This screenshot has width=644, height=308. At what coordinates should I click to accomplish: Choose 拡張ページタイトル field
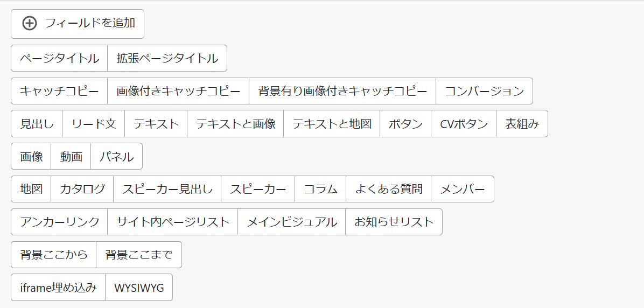tap(167, 58)
